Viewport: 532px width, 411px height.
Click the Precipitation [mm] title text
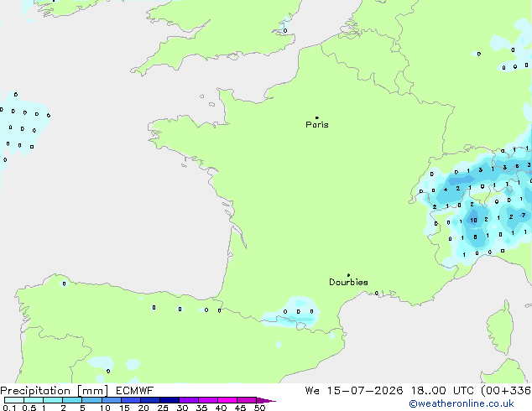tap(54, 391)
